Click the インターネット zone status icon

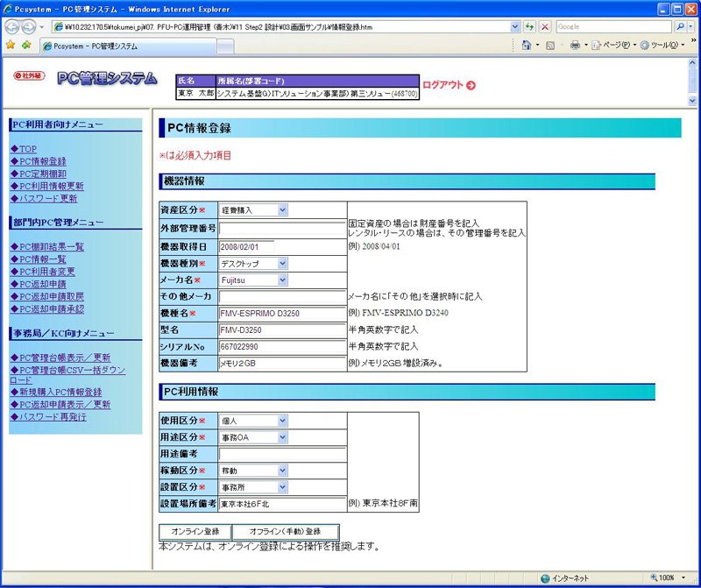point(545,578)
